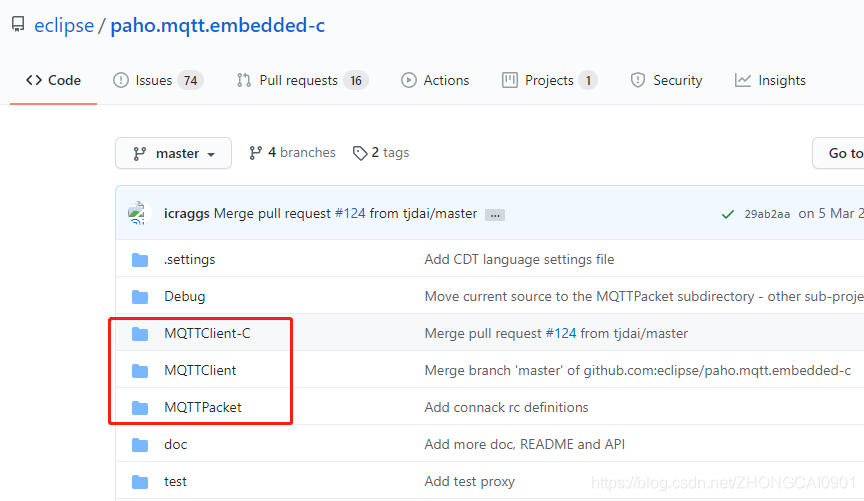864x501 pixels.
Task: Click the green check status icon
Action: pyautogui.click(x=727, y=214)
